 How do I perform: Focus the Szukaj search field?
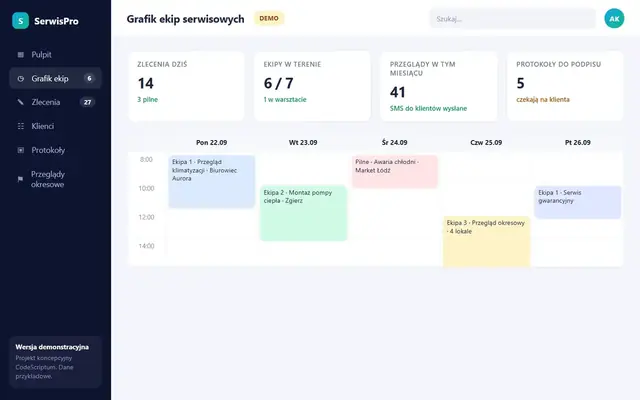tap(513, 19)
